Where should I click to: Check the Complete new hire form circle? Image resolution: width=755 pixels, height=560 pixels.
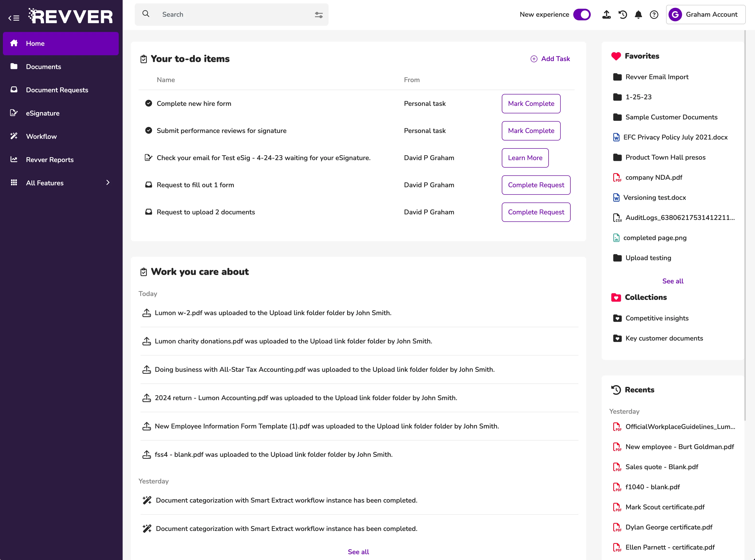149,103
